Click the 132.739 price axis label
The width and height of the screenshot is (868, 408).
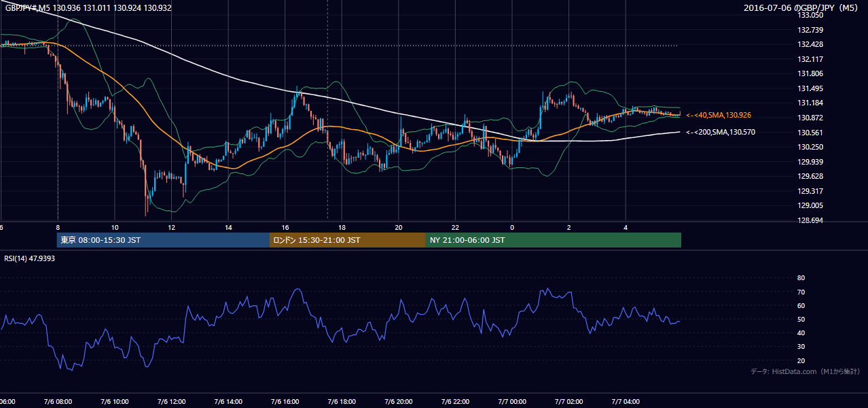[x=811, y=30]
